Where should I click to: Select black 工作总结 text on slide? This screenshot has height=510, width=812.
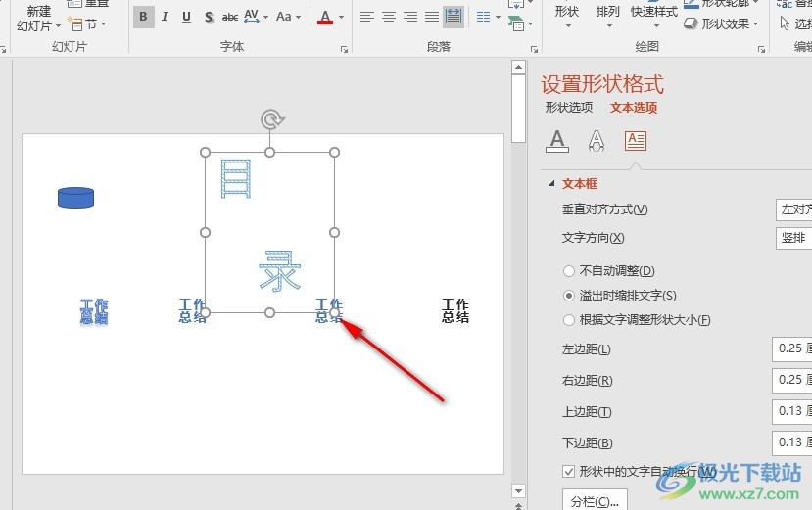pos(455,310)
